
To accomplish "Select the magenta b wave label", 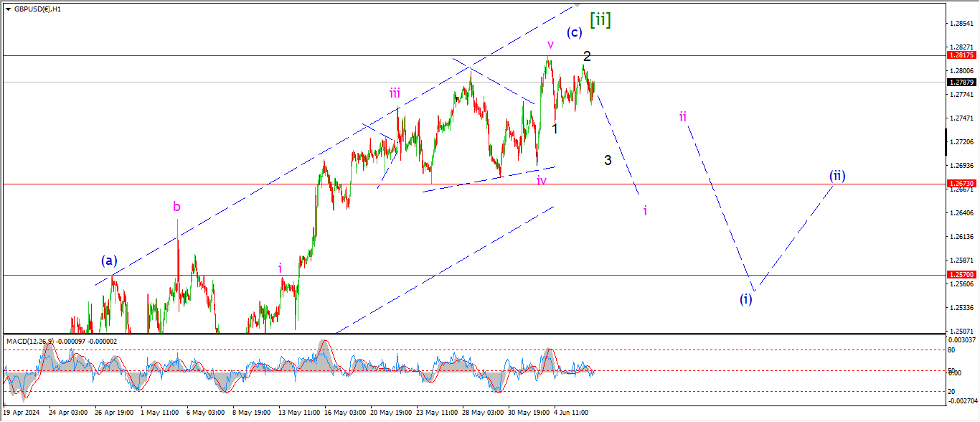I will tap(176, 207).
